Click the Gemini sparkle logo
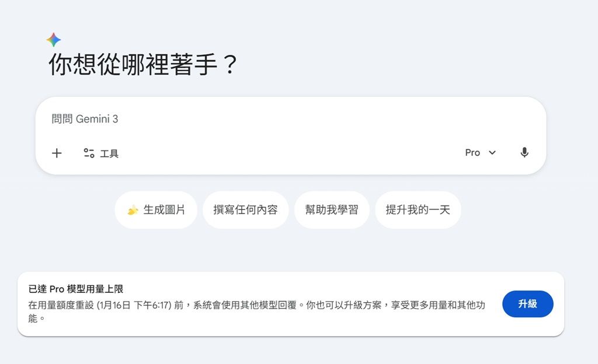598x364 pixels. coord(54,40)
